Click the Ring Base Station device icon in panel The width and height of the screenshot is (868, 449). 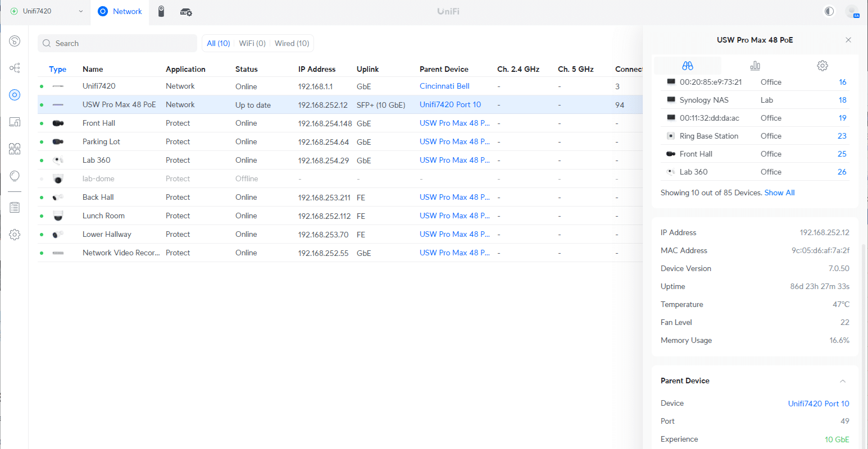click(671, 136)
